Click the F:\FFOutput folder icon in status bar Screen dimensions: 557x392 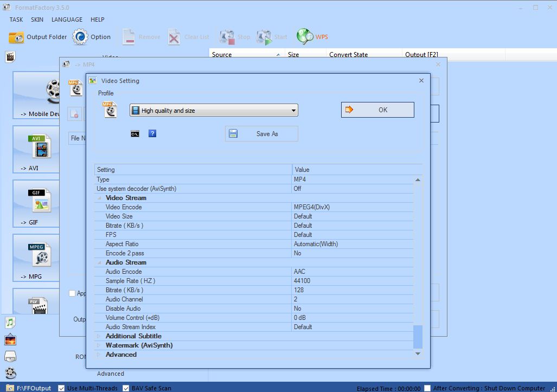[x=10, y=388]
